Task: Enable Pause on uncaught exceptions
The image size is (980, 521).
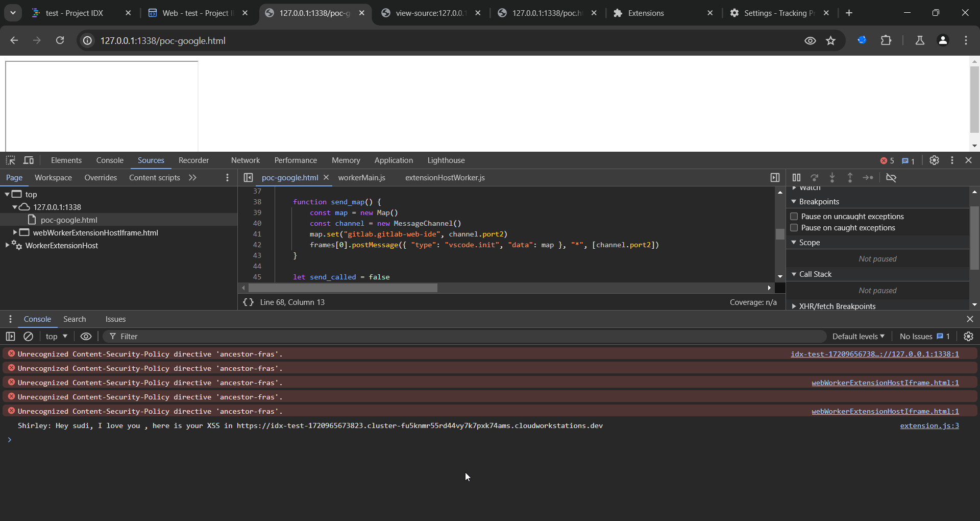Action: pyautogui.click(x=794, y=217)
